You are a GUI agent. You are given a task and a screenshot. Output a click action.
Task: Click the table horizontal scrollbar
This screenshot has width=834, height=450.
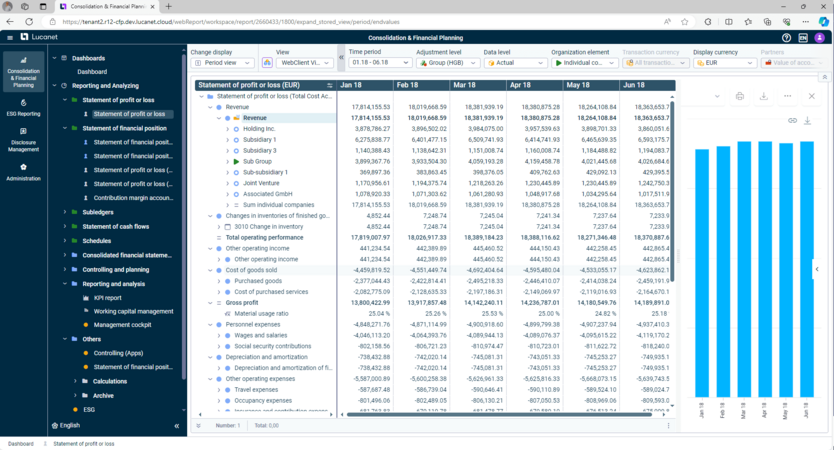click(x=499, y=414)
